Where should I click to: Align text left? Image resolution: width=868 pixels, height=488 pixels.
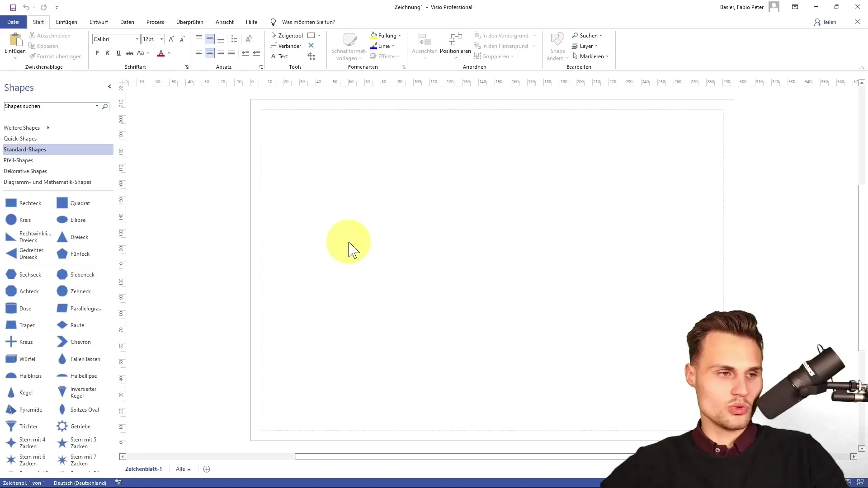199,53
